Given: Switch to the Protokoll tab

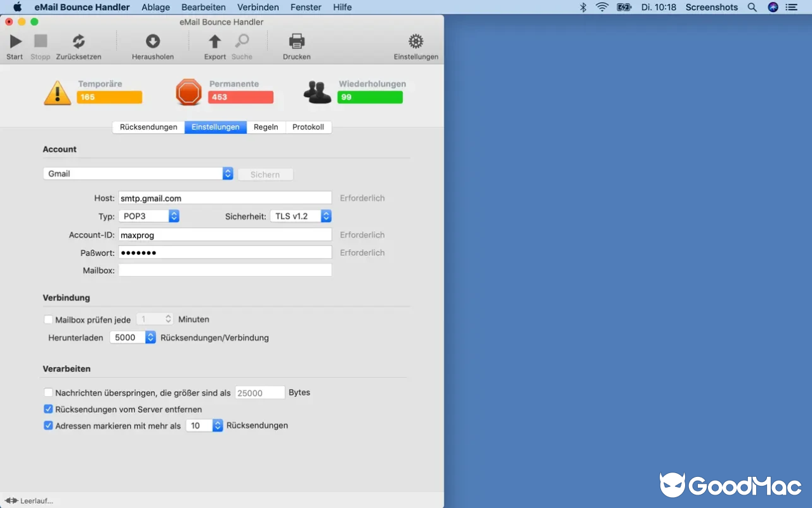Looking at the screenshot, I should click(308, 127).
